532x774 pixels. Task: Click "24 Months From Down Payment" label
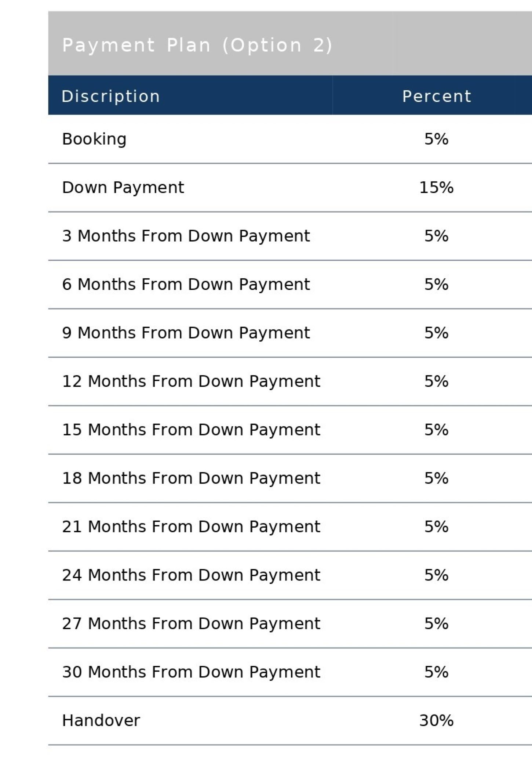[191, 575]
